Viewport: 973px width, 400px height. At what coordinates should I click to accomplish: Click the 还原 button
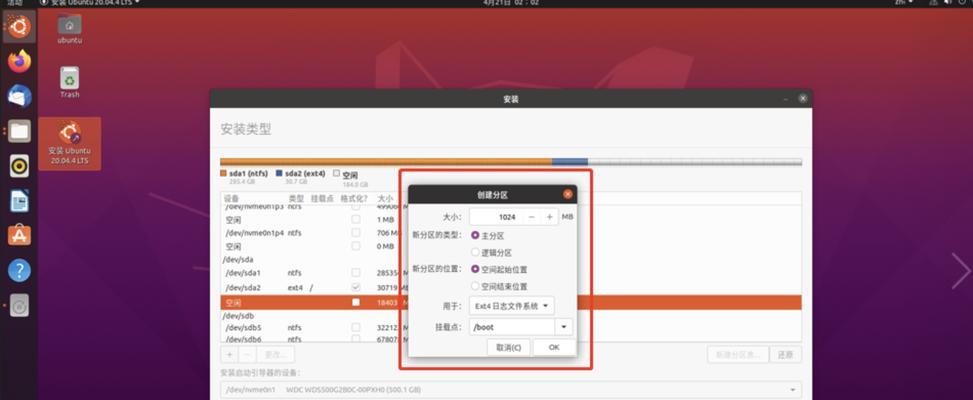(x=785, y=355)
